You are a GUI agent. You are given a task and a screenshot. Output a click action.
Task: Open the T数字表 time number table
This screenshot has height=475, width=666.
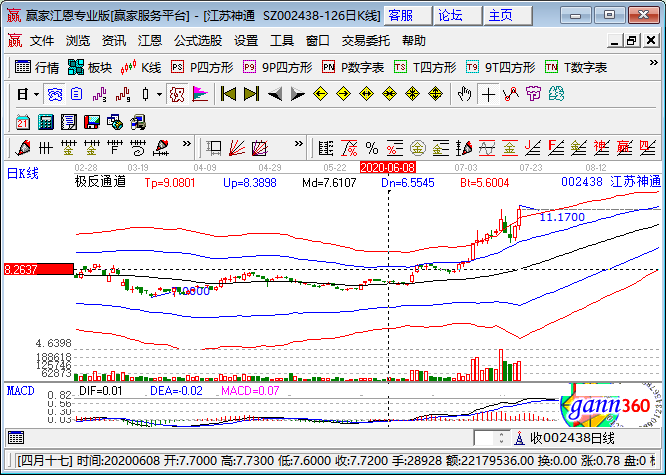click(576, 67)
